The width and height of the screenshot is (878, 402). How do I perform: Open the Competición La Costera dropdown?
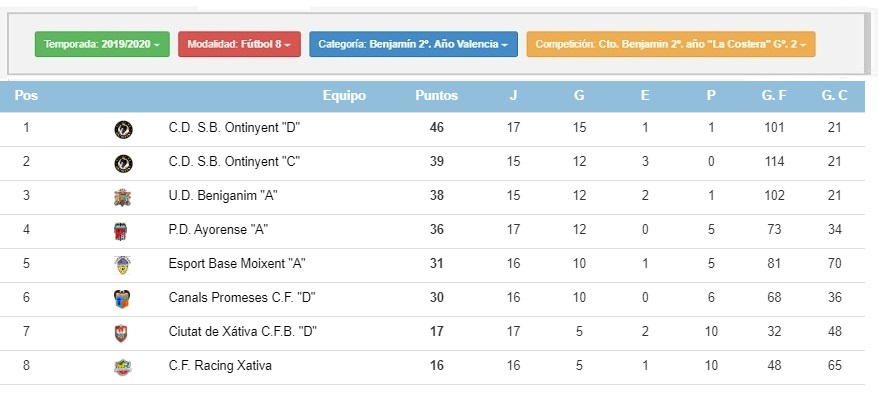671,44
